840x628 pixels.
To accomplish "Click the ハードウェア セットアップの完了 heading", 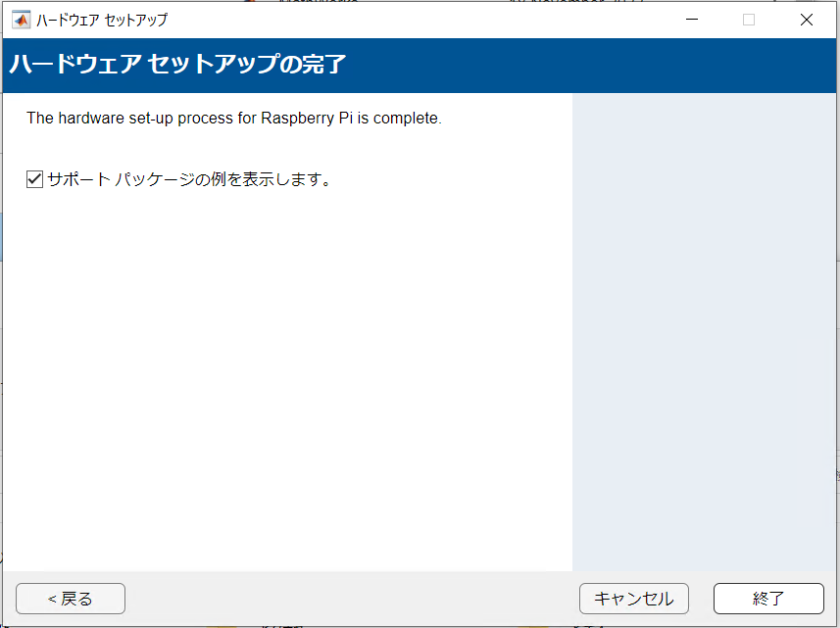I will point(177,66).
